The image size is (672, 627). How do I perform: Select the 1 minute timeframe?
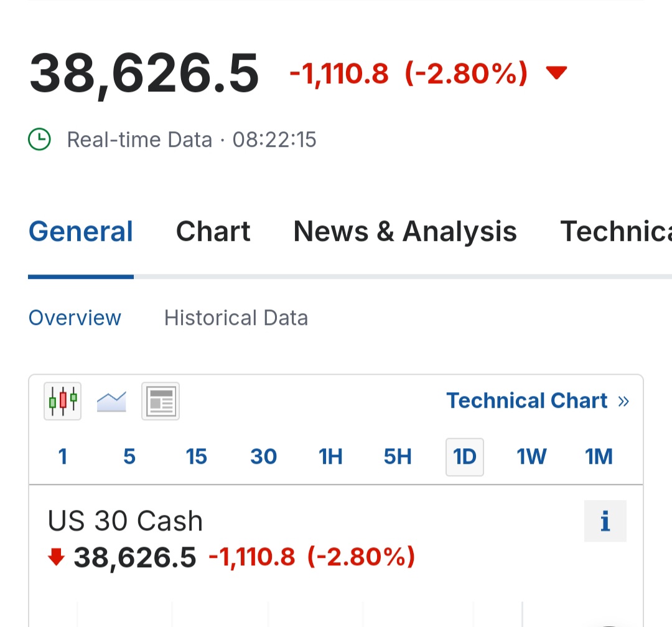62,457
